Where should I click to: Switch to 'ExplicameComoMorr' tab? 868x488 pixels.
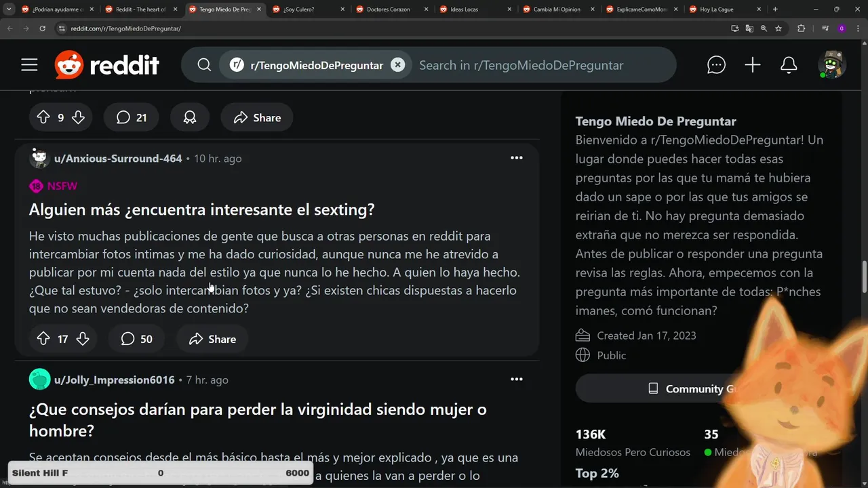(642, 9)
